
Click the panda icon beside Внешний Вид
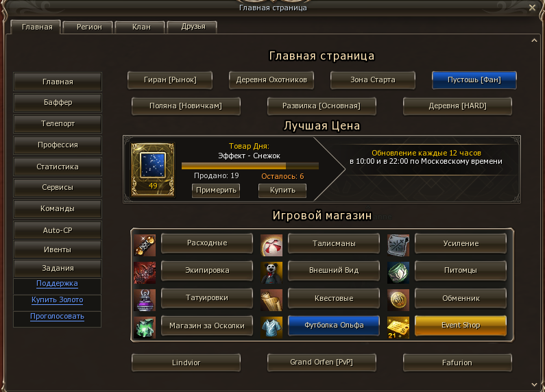(271, 273)
